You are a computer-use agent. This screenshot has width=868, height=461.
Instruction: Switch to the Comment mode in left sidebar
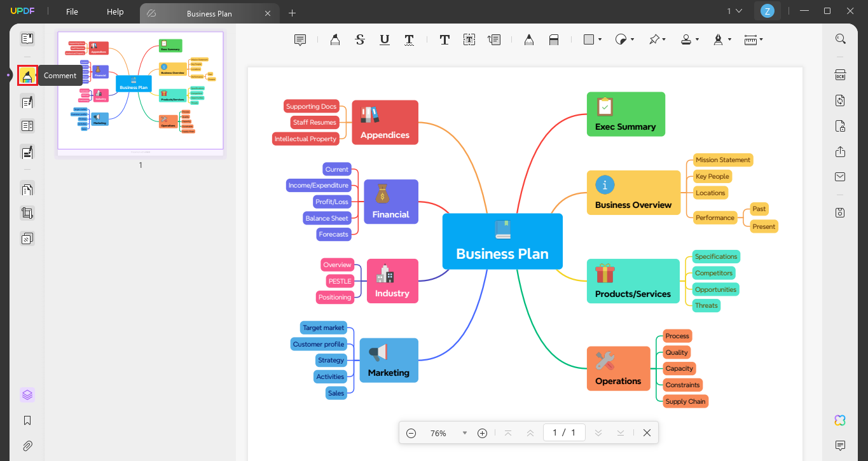tap(27, 75)
